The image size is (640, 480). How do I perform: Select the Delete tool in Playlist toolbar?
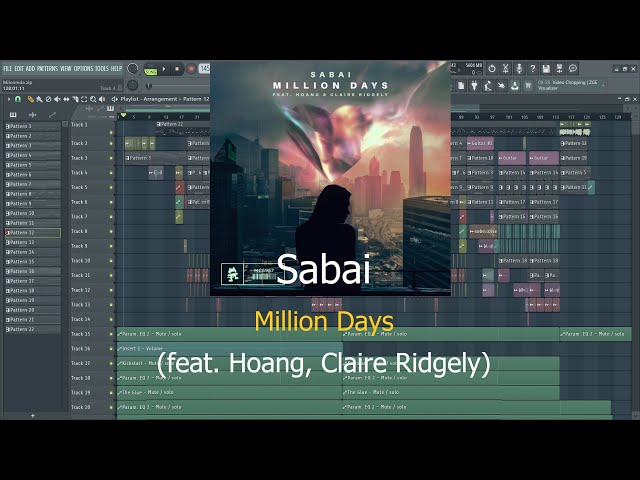pyautogui.click(x=49, y=99)
